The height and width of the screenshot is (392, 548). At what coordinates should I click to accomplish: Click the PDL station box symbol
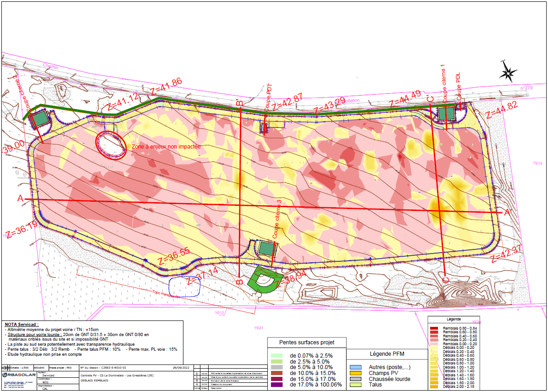pos(460,105)
